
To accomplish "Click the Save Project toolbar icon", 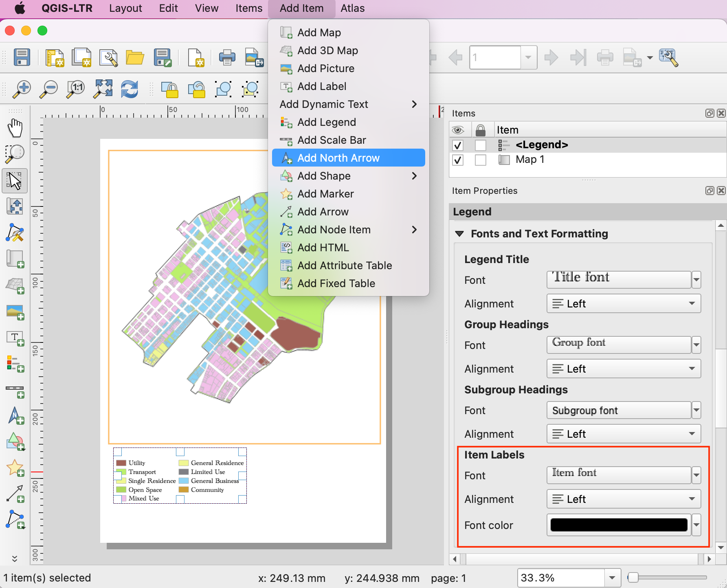I will click(x=22, y=57).
